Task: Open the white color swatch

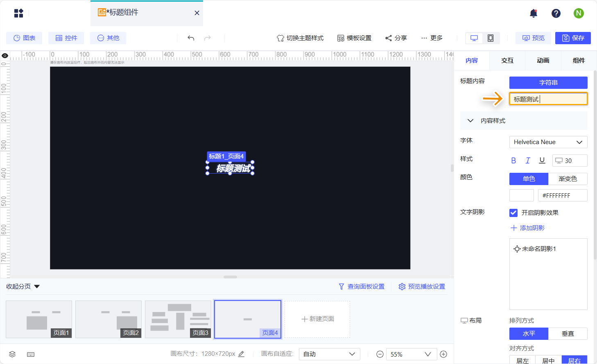Action: pos(521,195)
